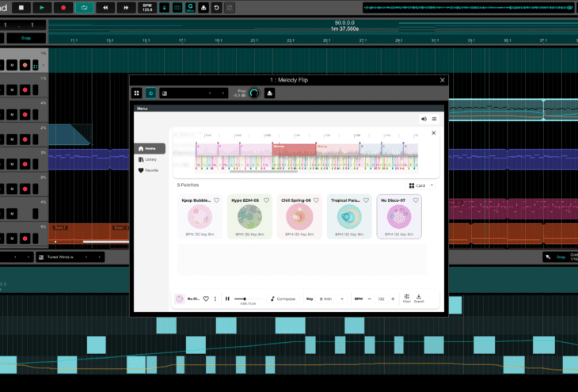Image resolution: width=578 pixels, height=392 pixels.
Task: Open the hamburger menu in plugin header
Action: [434, 119]
